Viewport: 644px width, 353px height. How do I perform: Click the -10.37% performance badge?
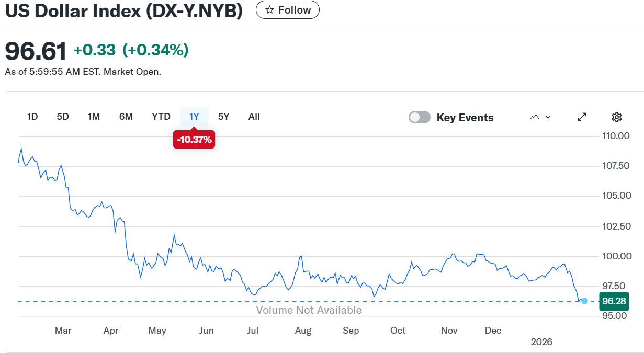pyautogui.click(x=194, y=140)
